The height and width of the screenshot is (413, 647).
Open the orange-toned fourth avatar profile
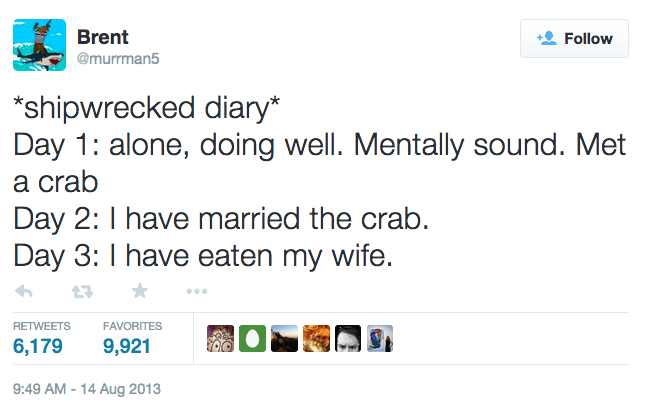[315, 338]
